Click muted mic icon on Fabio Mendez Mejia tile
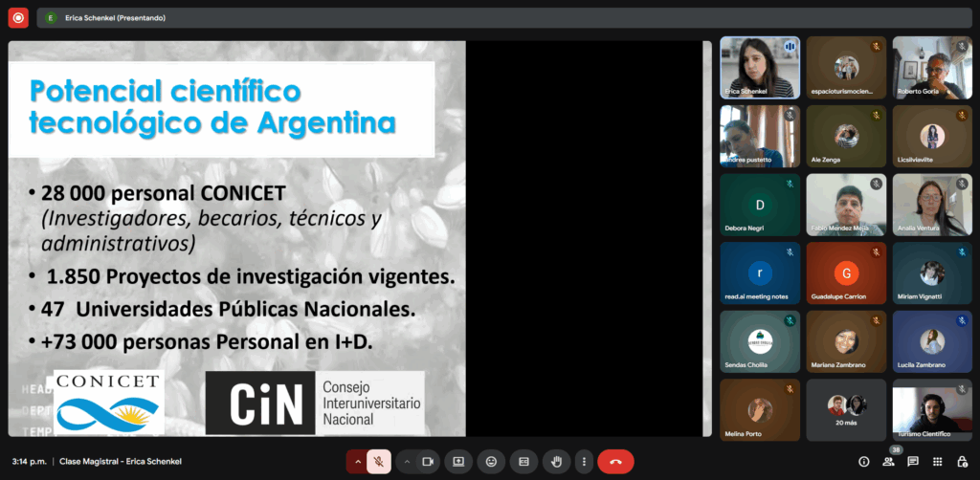 [876, 184]
